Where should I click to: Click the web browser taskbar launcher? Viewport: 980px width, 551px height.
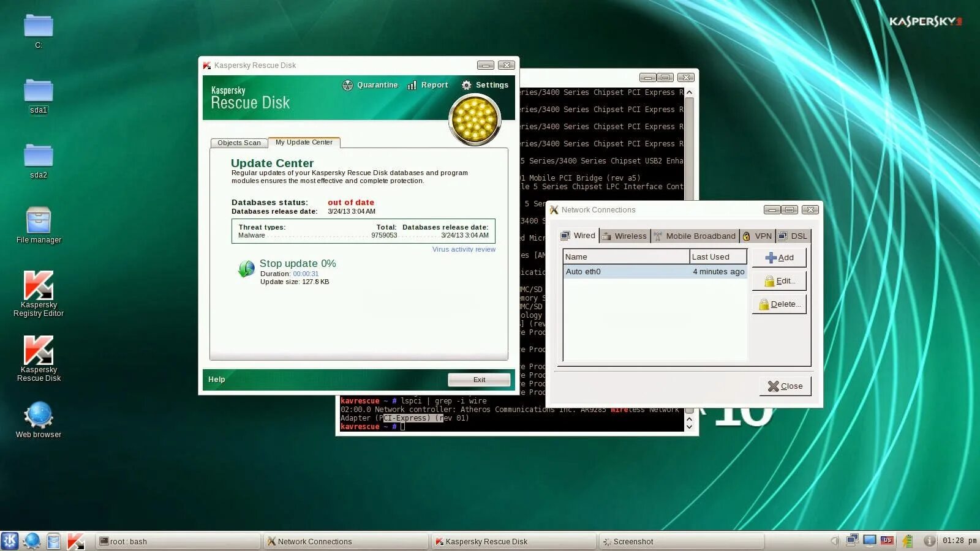pyautogui.click(x=32, y=541)
